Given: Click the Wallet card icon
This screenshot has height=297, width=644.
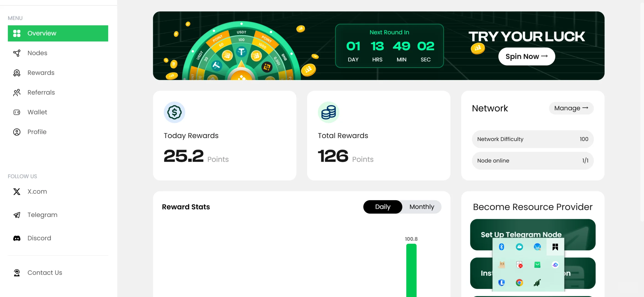Looking at the screenshot, I should 17,112.
